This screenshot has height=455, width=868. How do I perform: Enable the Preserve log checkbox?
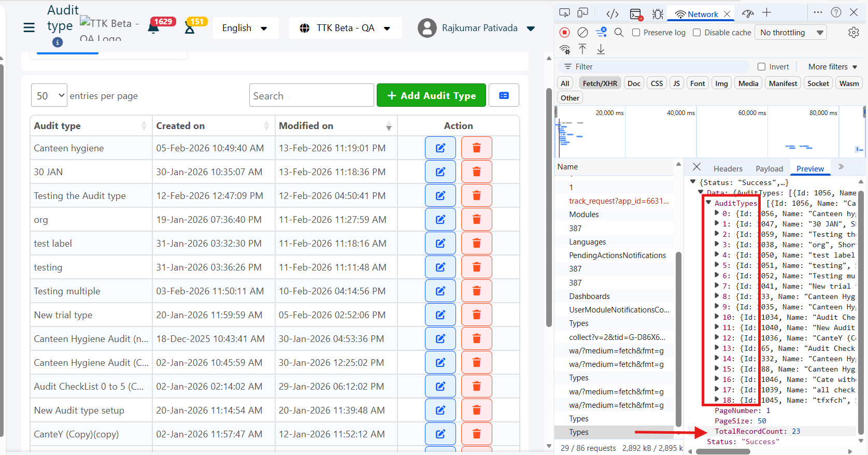coord(636,33)
